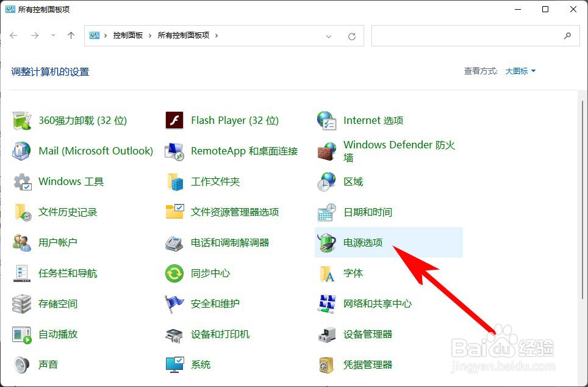Open the 日期和时间 text link
588x387 pixels.
coord(368,212)
